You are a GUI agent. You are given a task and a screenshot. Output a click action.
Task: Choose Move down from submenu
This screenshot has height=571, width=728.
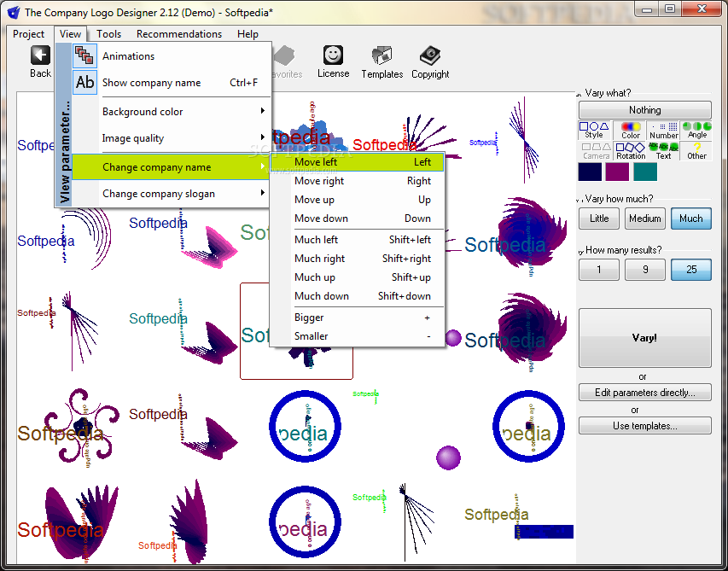point(357,218)
